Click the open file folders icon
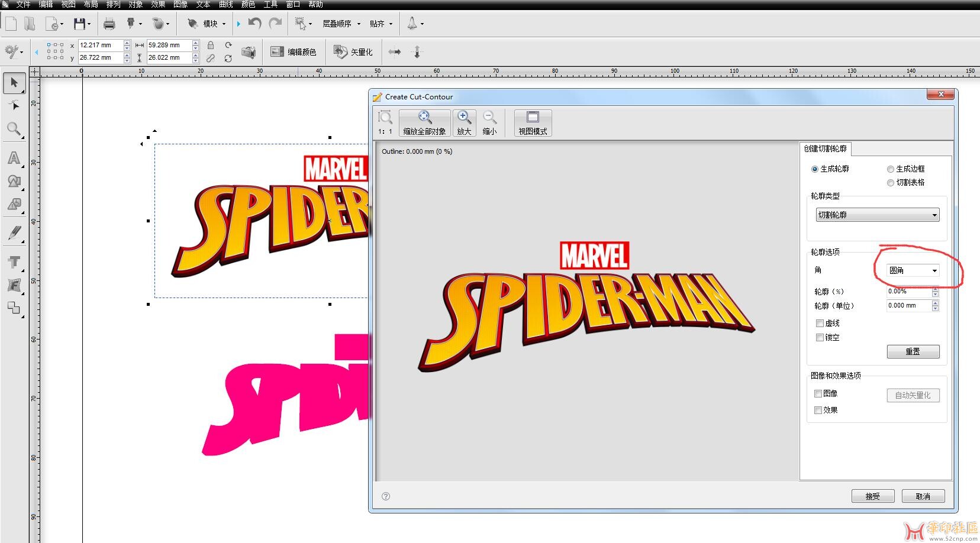 click(x=30, y=24)
